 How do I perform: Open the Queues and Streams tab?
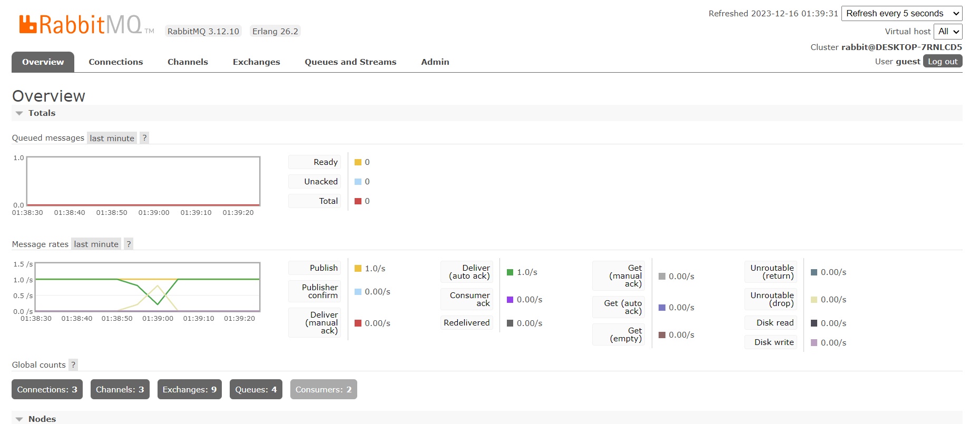(350, 62)
